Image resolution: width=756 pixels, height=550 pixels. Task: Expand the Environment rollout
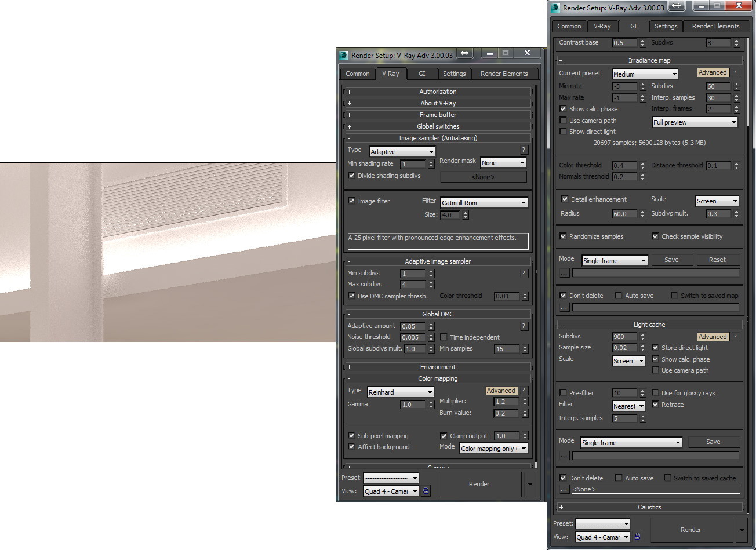pyautogui.click(x=438, y=367)
